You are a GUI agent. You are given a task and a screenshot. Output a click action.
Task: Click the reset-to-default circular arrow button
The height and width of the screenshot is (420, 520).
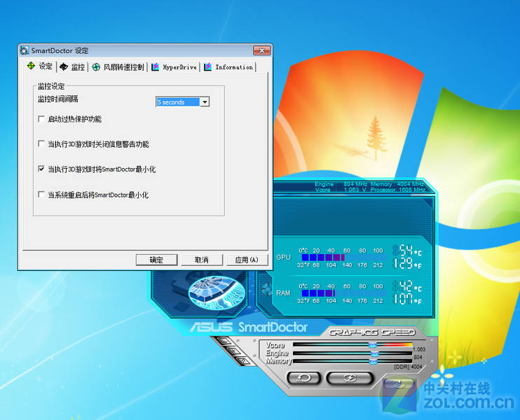pyautogui.click(x=303, y=378)
